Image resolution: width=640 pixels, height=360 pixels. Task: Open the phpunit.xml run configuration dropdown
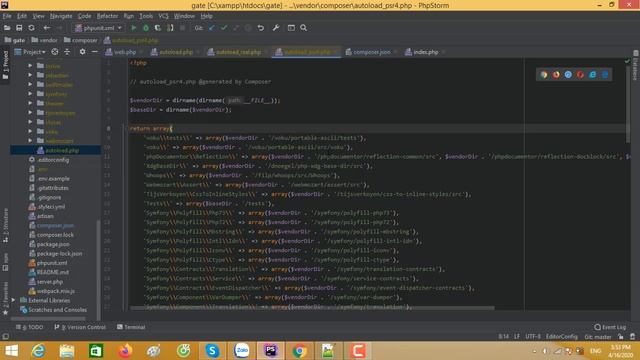[x=98, y=28]
